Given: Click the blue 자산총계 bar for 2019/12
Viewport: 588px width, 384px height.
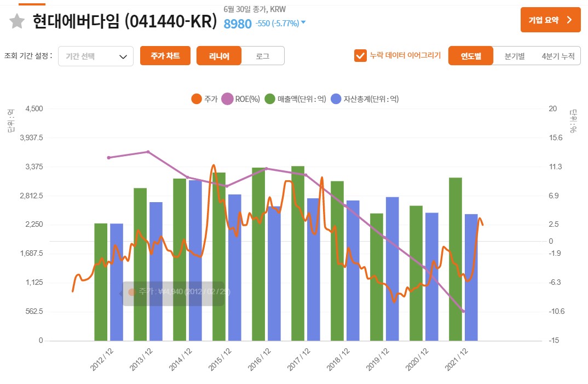Looking at the screenshot, I should 392,269.
